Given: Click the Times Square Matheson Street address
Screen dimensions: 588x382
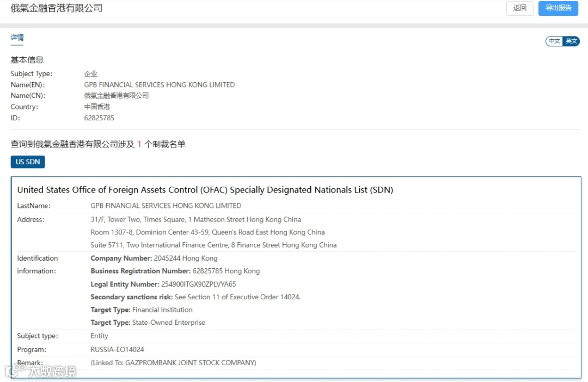Looking at the screenshot, I should (196, 220).
